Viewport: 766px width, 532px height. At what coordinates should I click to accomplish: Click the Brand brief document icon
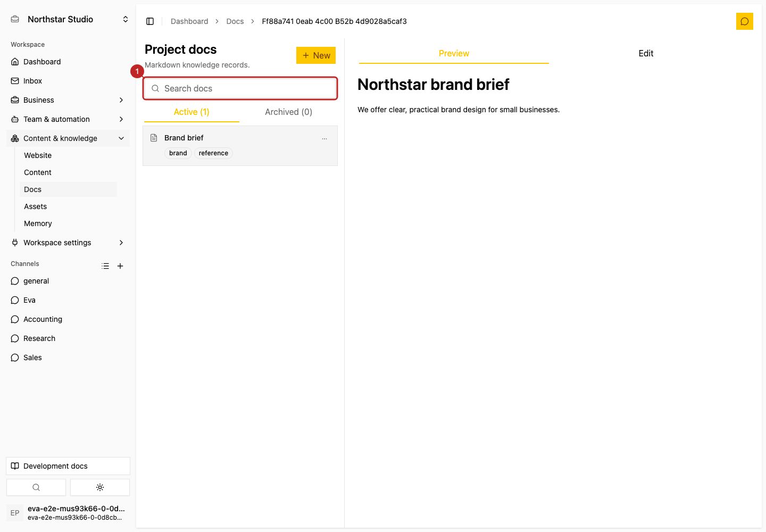(x=154, y=138)
